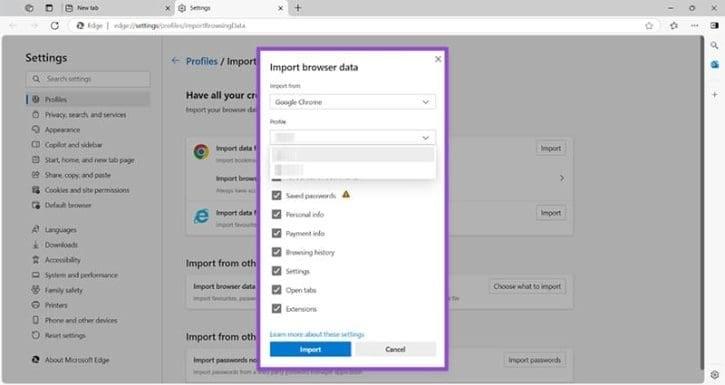This screenshot has width=725, height=385.
Task: Click Choose what to import button
Action: [x=527, y=287]
